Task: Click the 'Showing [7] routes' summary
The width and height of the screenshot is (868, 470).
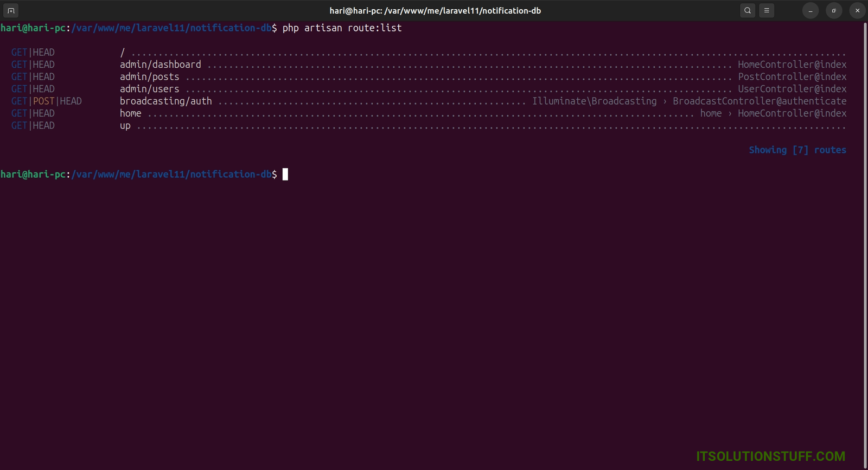Action: [x=797, y=150]
